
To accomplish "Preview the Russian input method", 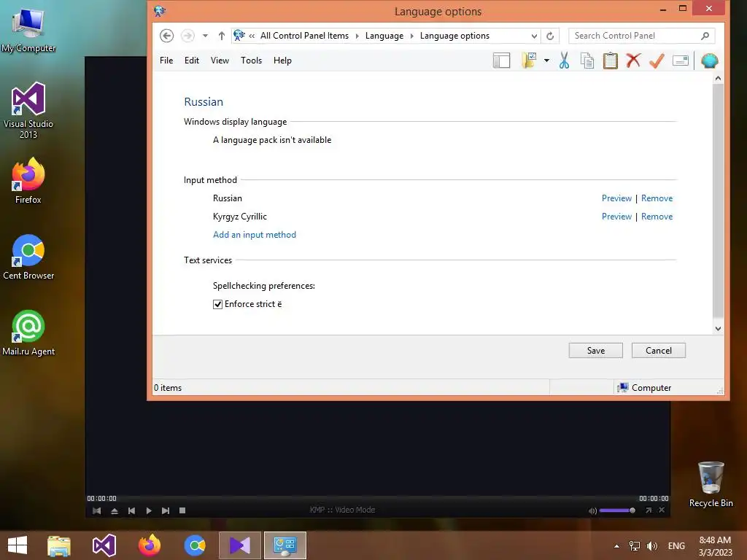I will click(x=616, y=198).
